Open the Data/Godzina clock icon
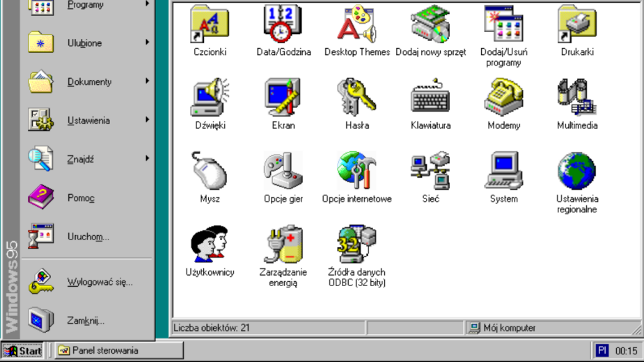The width and height of the screenshot is (644, 362). [x=283, y=24]
